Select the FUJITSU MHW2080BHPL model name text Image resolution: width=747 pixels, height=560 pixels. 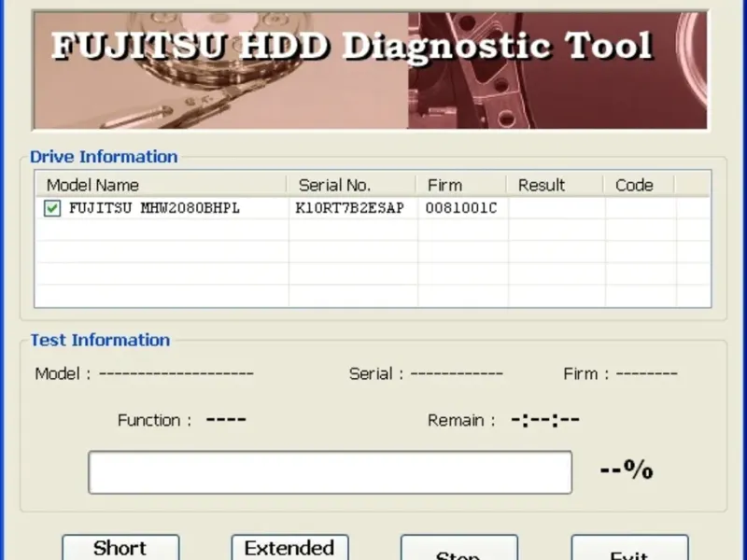154,208
